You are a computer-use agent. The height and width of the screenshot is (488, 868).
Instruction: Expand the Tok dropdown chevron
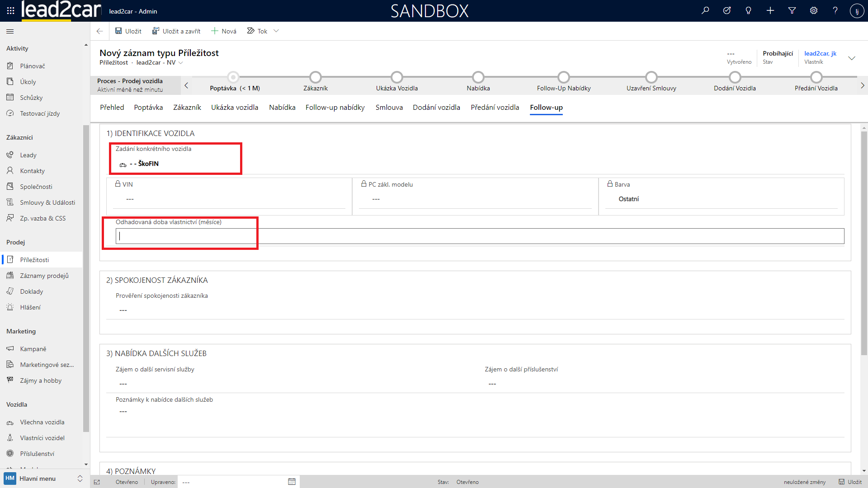[276, 31]
